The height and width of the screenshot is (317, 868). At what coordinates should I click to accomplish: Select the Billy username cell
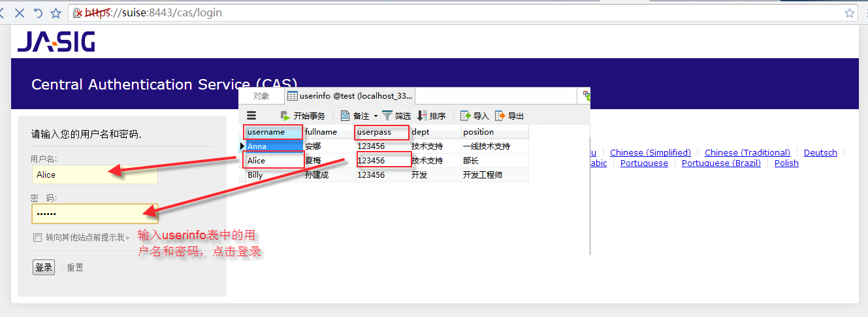274,175
